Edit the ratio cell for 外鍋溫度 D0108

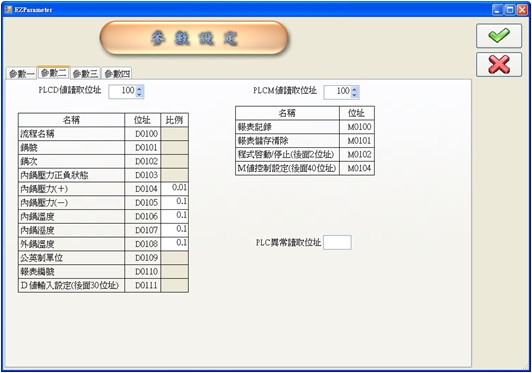[174, 244]
